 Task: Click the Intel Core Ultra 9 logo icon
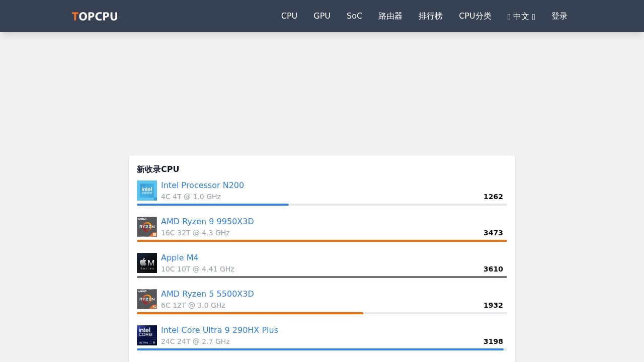147,335
